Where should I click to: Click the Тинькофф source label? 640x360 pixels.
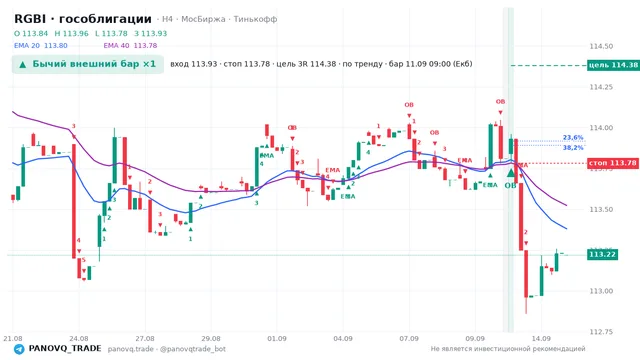(x=256, y=19)
